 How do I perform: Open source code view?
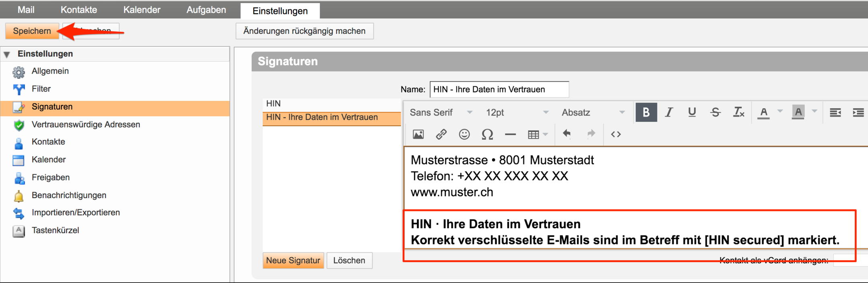tap(616, 134)
